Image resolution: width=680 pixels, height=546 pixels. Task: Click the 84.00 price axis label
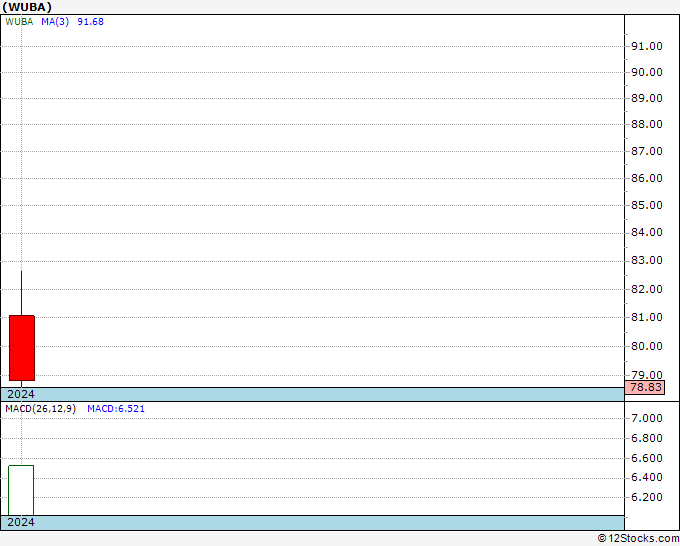point(647,232)
